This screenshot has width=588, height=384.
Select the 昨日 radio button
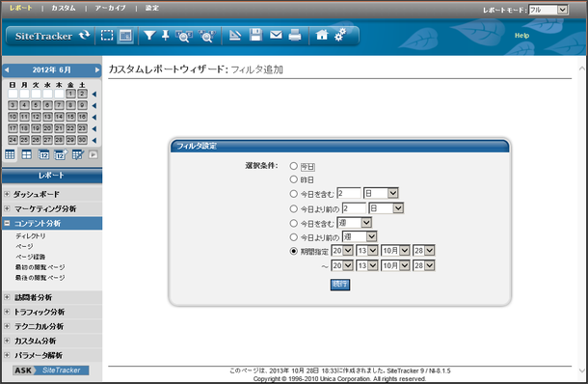(294, 179)
